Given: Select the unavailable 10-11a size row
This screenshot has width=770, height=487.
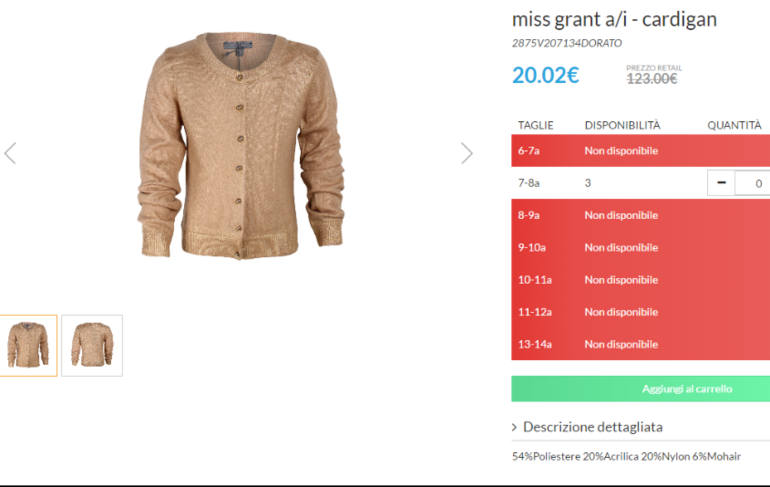Looking at the screenshot, I should coord(640,280).
